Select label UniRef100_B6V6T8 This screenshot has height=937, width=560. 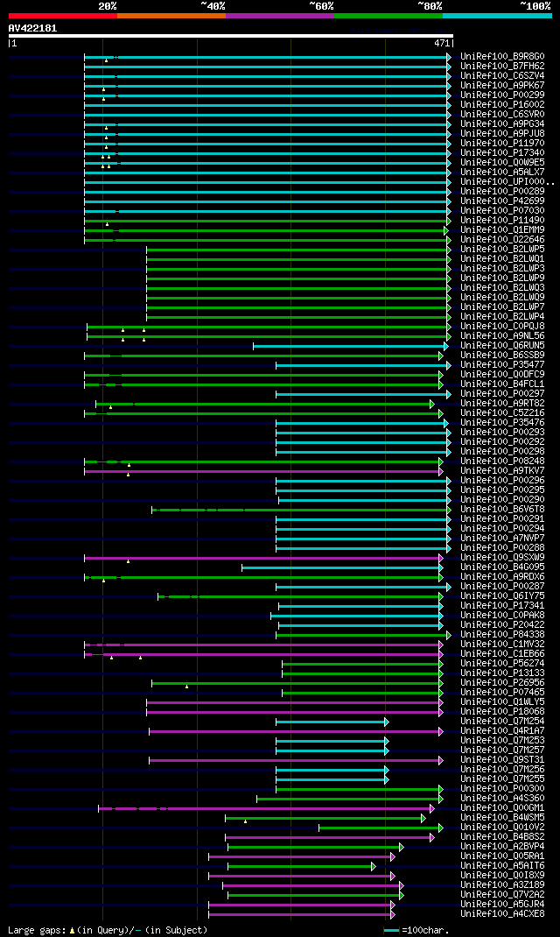click(x=502, y=509)
